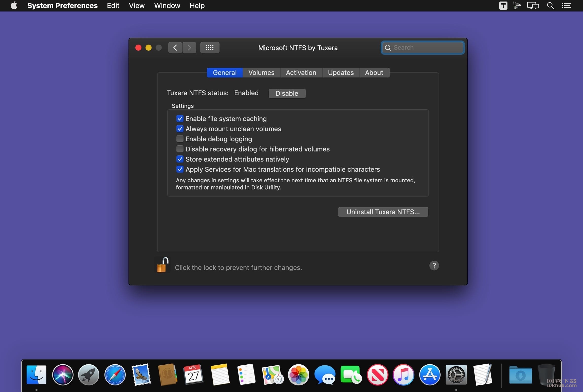This screenshot has width=583, height=392.
Task: Show all preferences via the grid icon
Action: click(210, 48)
